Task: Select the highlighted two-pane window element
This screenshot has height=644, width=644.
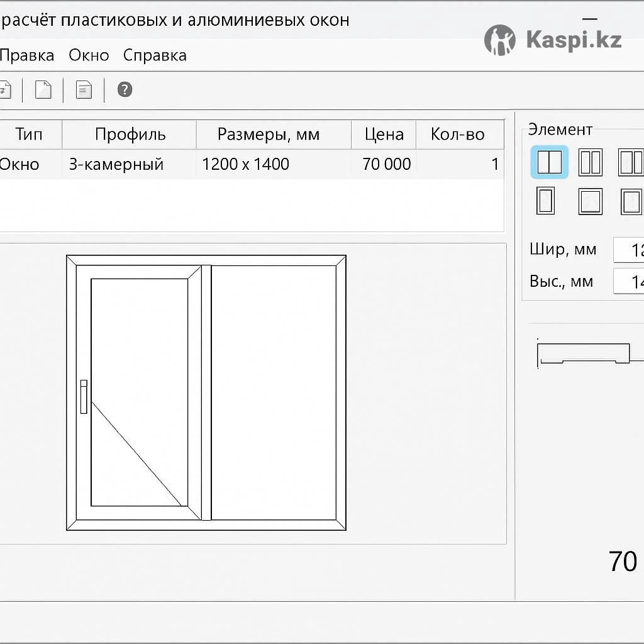Action: click(549, 162)
